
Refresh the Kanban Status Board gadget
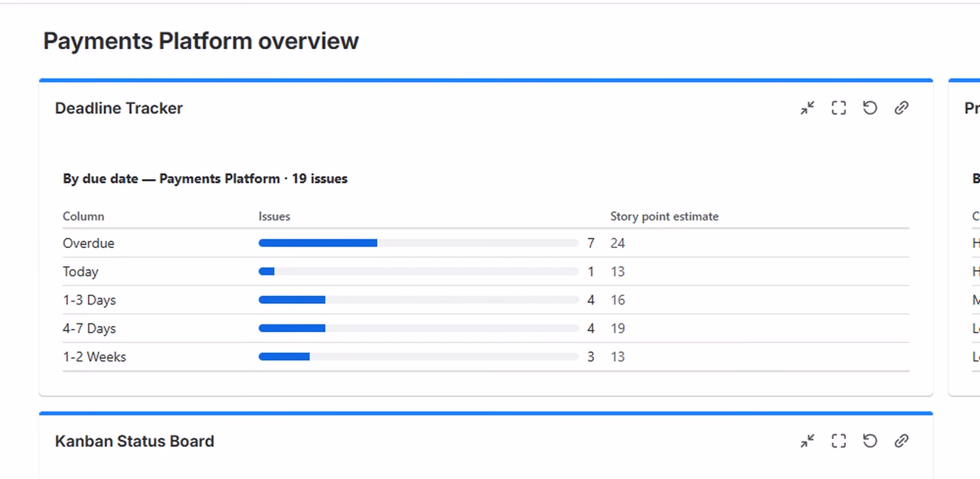tap(870, 441)
